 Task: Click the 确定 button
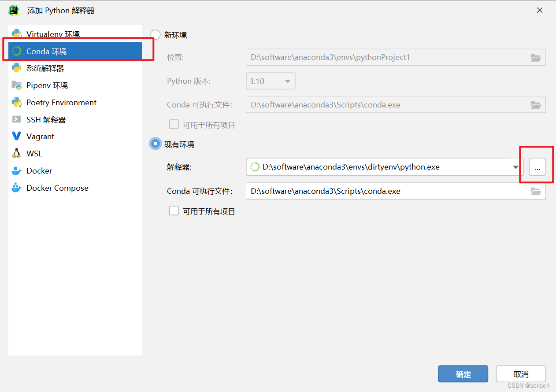point(463,374)
